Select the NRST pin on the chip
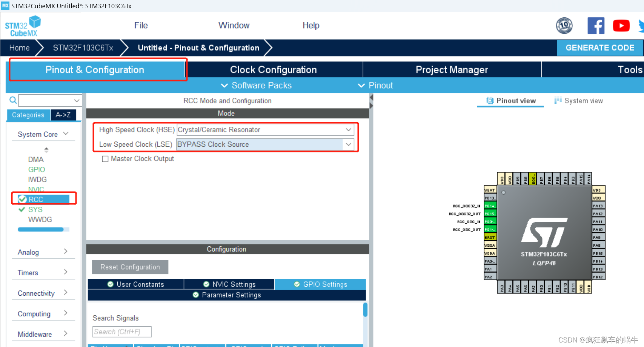 coord(490,238)
